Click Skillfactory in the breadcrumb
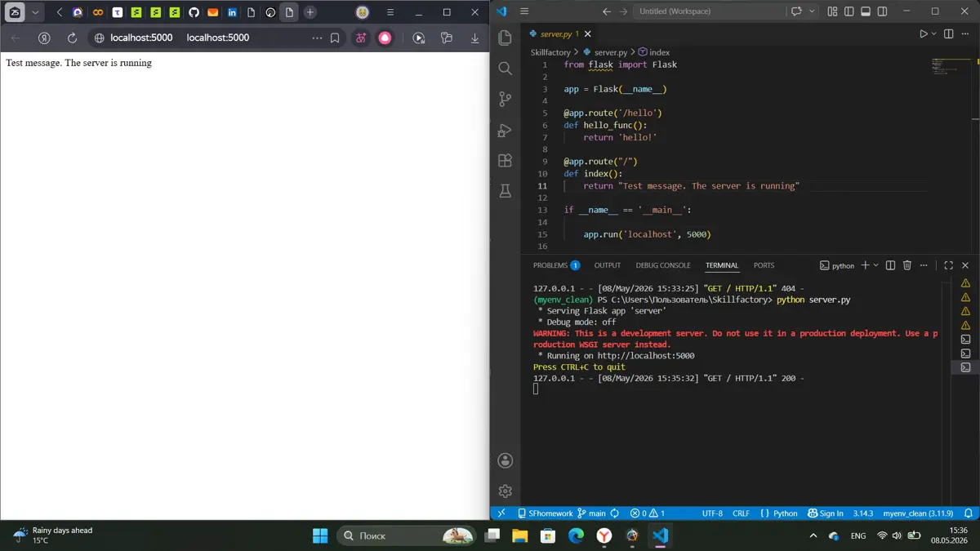Screen dimensions: 980x551 (x=550, y=52)
